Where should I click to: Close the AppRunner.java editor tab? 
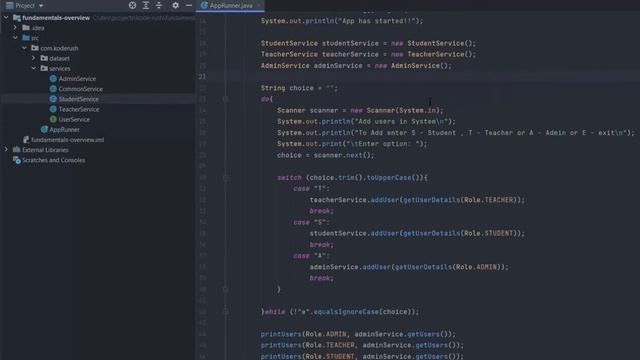259,5
